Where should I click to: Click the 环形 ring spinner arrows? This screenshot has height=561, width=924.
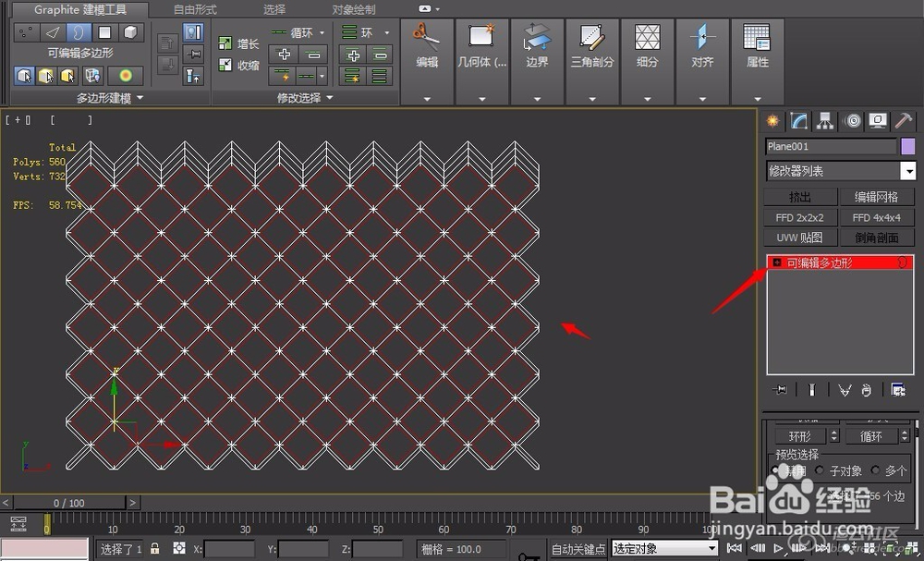833,436
